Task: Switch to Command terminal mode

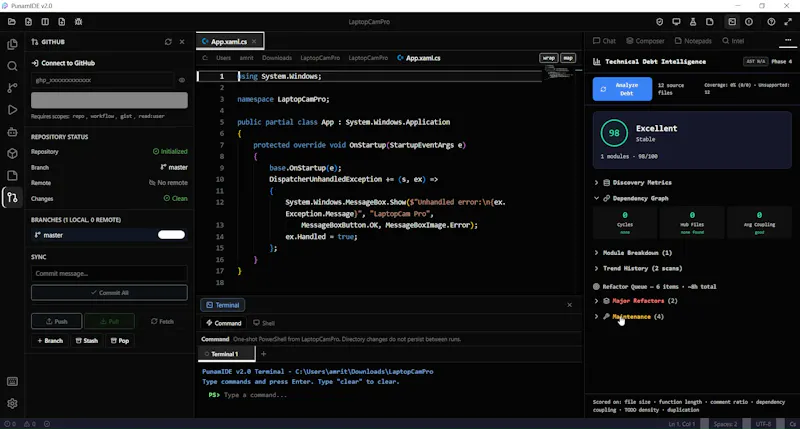Action: coord(223,323)
